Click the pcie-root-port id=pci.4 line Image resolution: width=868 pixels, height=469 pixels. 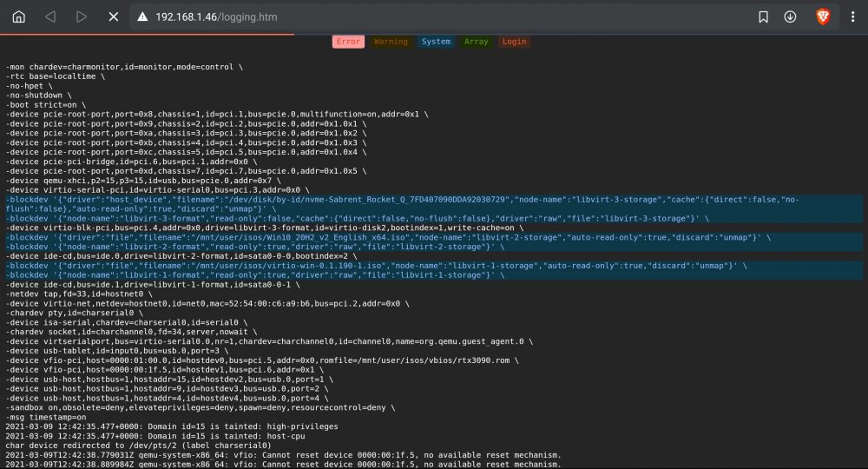(x=186, y=142)
